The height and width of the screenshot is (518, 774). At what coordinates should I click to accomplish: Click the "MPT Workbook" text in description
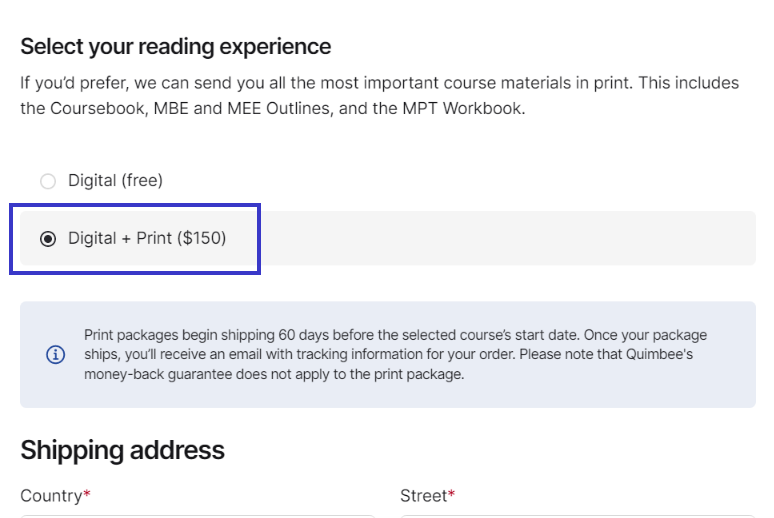pyautogui.click(x=462, y=108)
